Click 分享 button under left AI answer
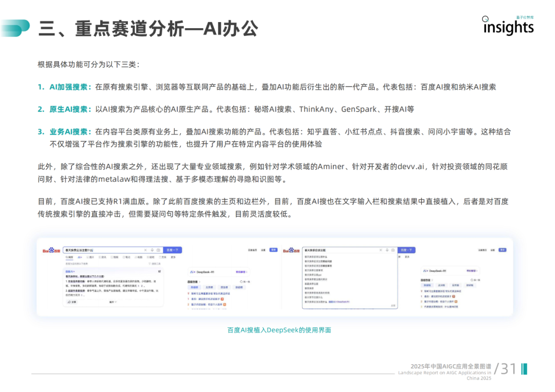Screen dimensions: 555x392 pos(72,302)
